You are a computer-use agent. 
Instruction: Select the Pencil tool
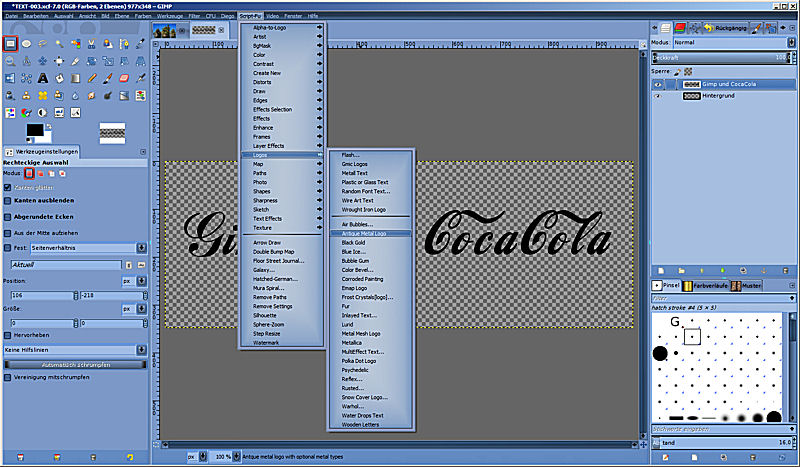point(92,78)
